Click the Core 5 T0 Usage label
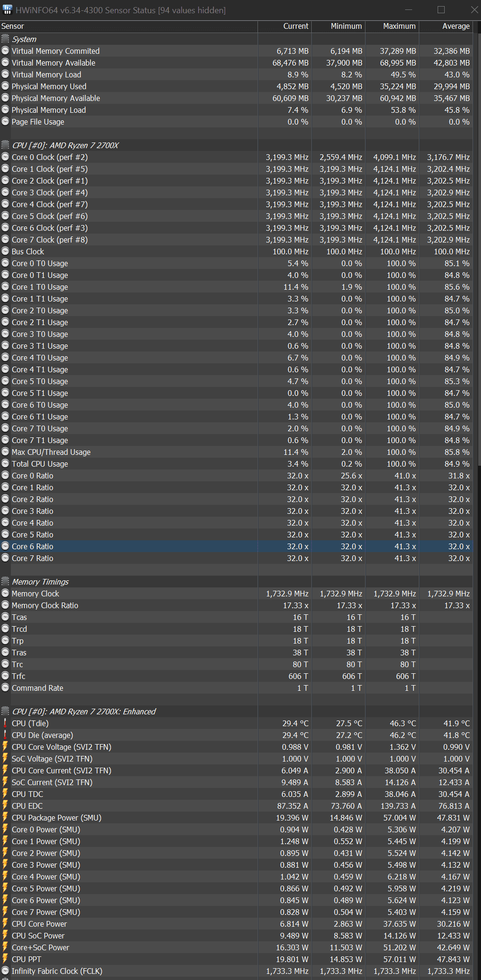The height and width of the screenshot is (980, 481). click(x=40, y=381)
